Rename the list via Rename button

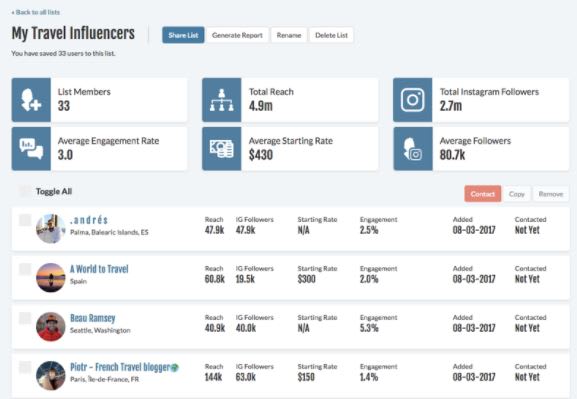coord(289,35)
